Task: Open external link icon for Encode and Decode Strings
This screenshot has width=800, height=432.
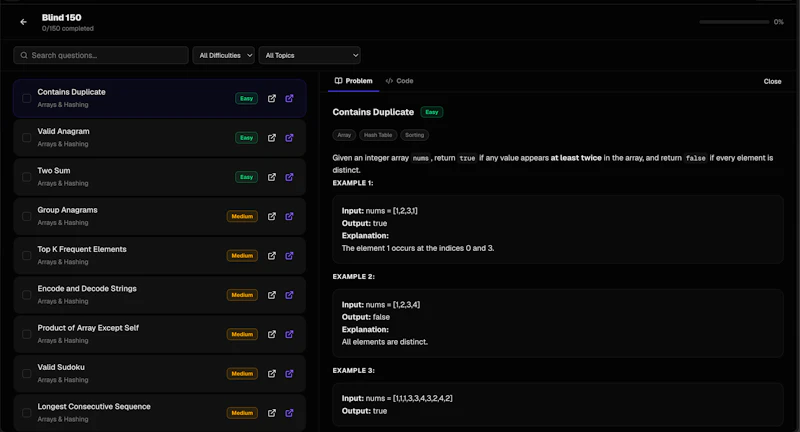Action: click(272, 295)
